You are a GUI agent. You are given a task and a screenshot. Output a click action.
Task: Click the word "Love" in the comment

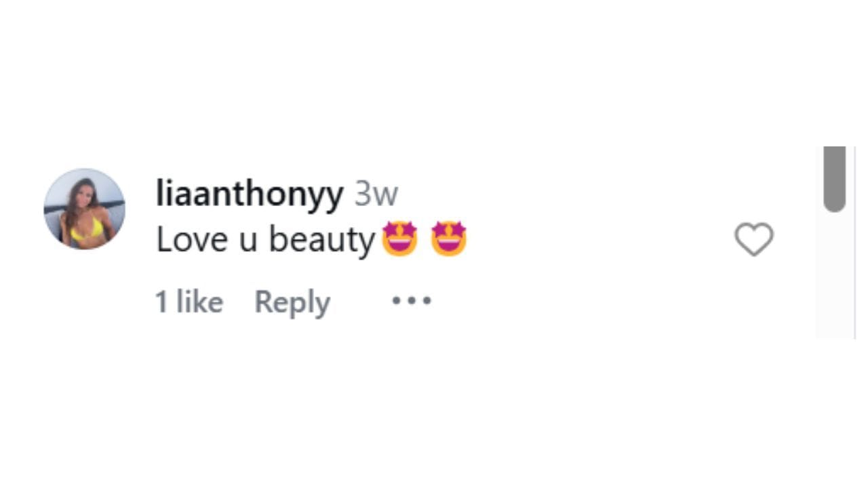point(192,240)
